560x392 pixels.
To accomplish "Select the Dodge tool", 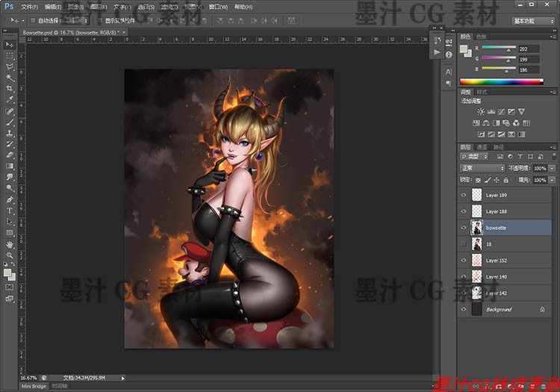I will tap(9, 188).
